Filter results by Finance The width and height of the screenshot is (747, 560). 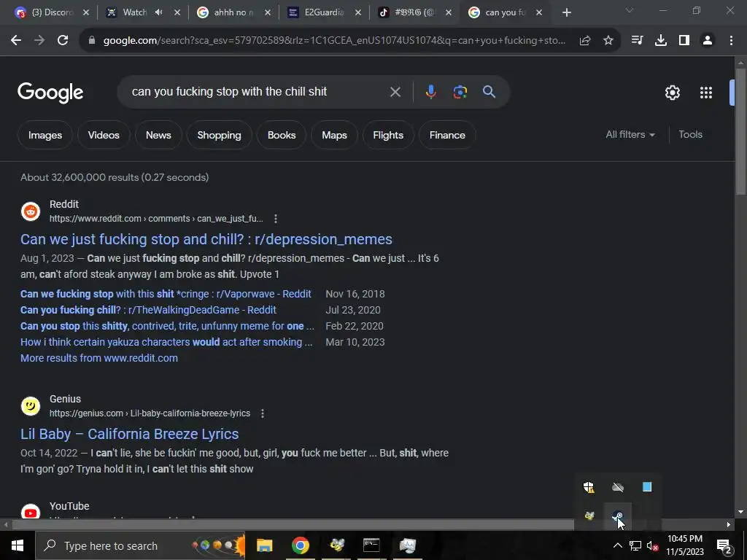(x=447, y=135)
